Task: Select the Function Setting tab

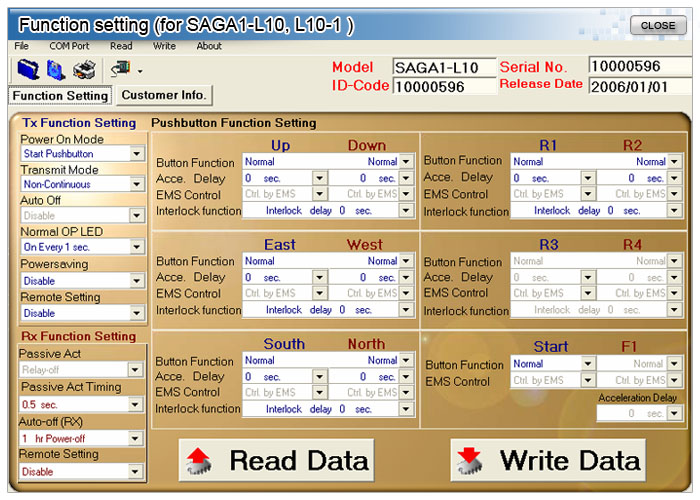Action: 60,96
